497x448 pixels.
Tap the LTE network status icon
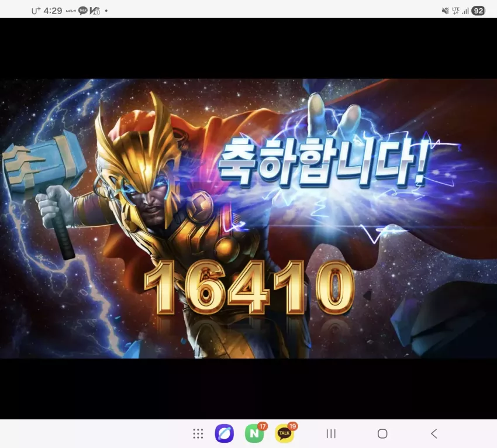coord(456,11)
